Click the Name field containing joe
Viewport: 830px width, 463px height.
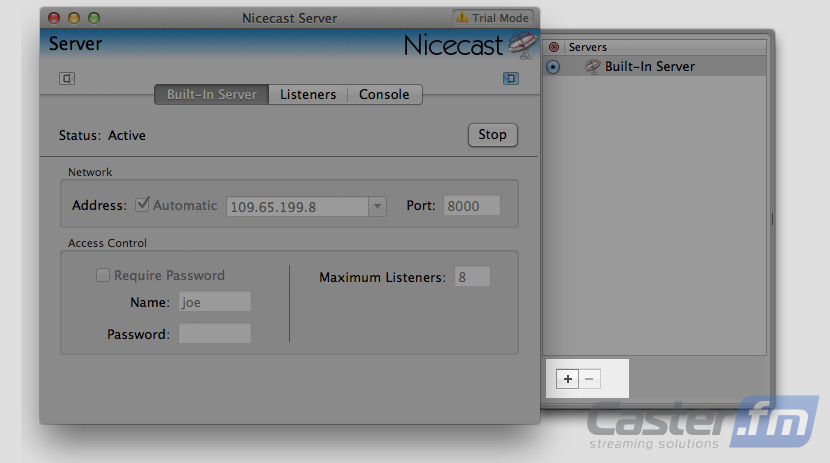coord(214,302)
